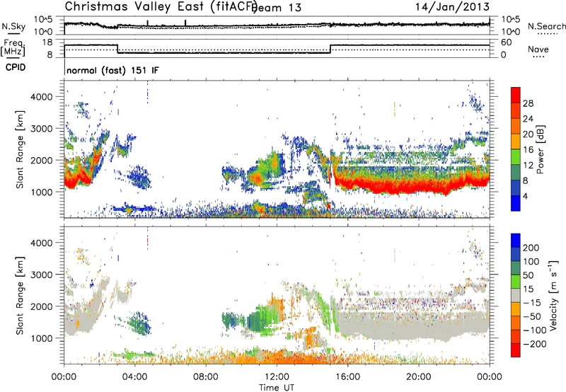566x392 pixels.
Task: Click the noise spike near 07:00 in N.Sky plot
Action: [185, 23]
